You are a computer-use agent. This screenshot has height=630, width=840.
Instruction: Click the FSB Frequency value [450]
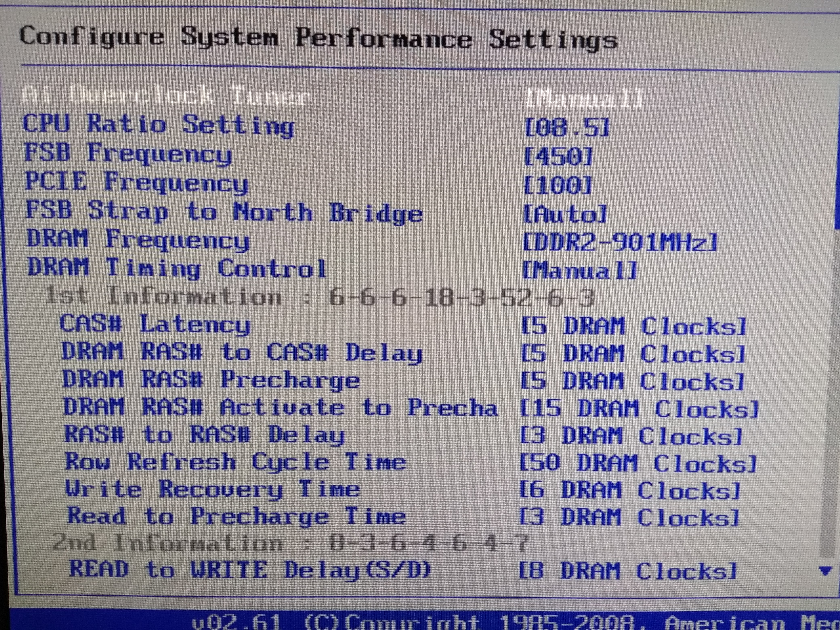(x=558, y=156)
